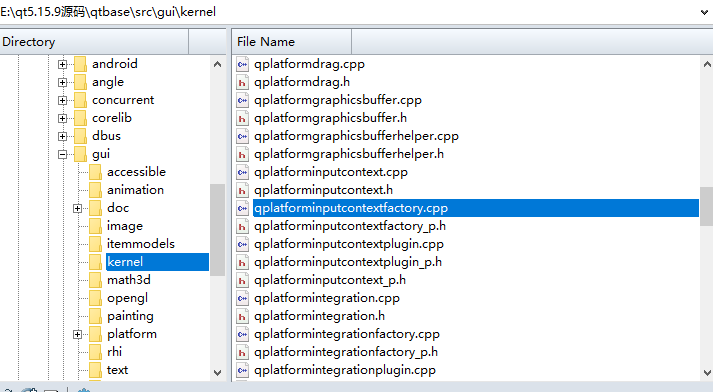Click the file list scroll-down arrow
The height and width of the screenshot is (392, 713).
point(707,373)
